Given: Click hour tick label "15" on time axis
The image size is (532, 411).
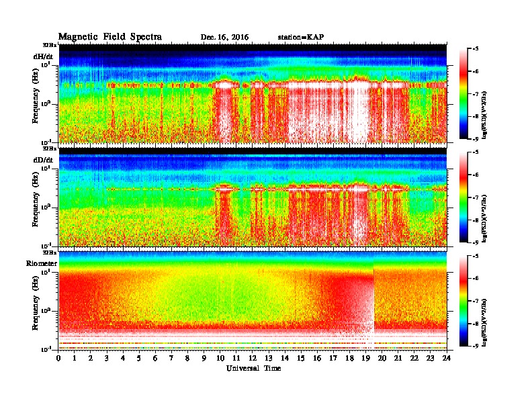Looking at the screenshot, I should pyautogui.click(x=301, y=358).
